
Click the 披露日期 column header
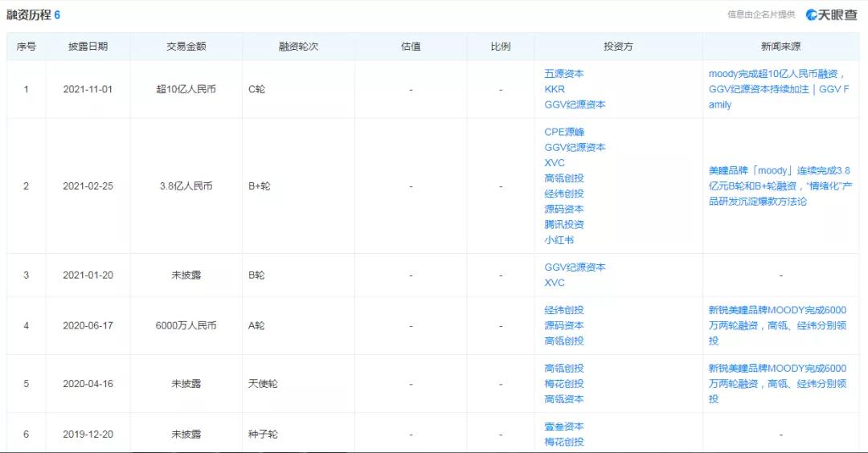click(x=88, y=47)
